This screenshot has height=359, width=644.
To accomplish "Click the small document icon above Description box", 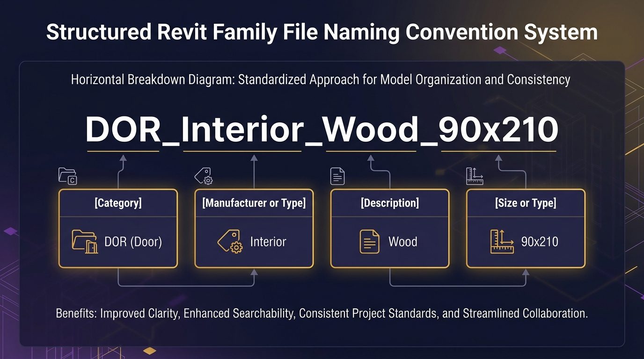I will tap(337, 176).
